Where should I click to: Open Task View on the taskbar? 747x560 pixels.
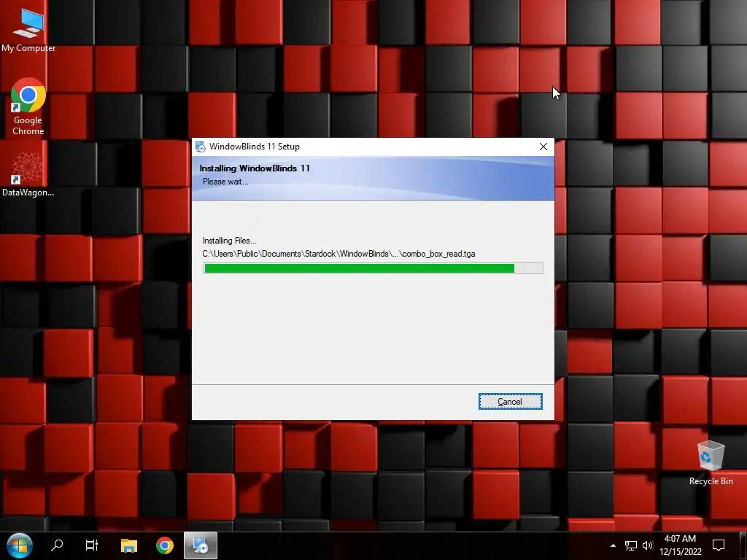91,545
